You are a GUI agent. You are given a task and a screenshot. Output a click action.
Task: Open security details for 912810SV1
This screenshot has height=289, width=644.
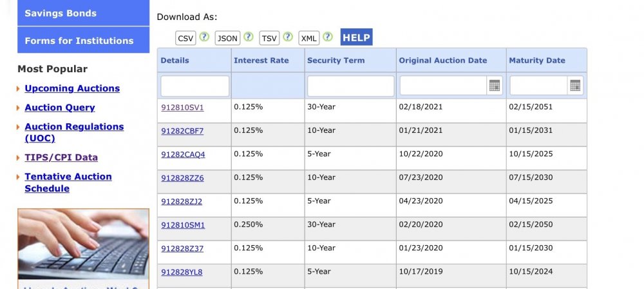click(182, 107)
